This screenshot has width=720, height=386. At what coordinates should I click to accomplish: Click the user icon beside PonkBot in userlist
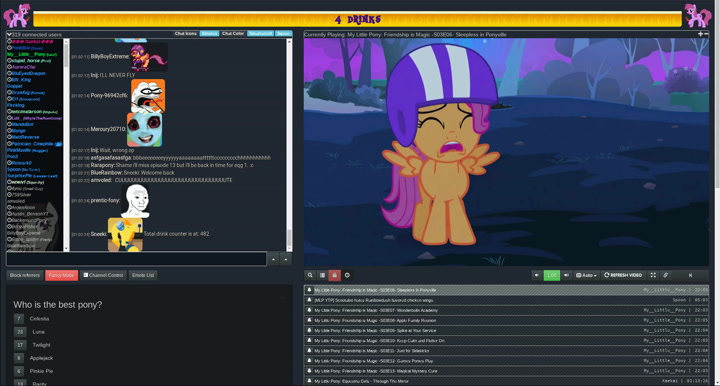coord(9,48)
